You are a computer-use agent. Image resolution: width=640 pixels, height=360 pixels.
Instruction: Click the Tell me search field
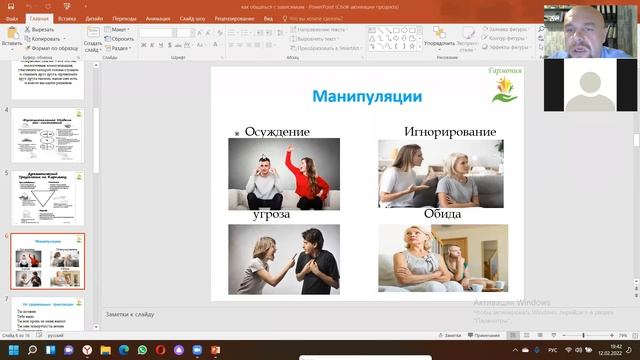[313, 19]
